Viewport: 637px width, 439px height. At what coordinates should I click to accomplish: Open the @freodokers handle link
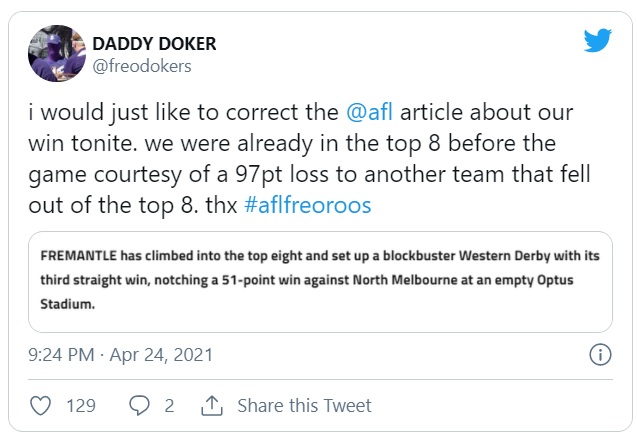point(141,67)
